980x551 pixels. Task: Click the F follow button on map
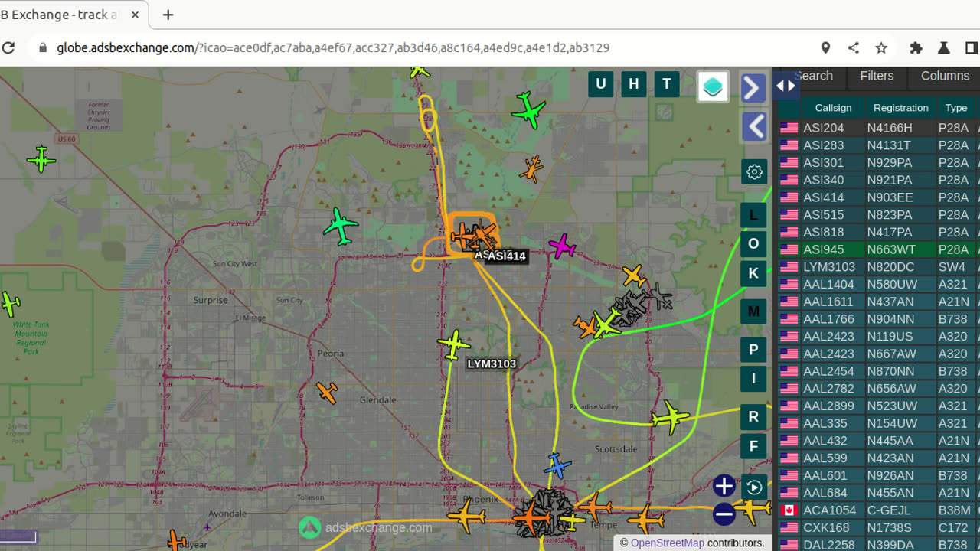(x=753, y=446)
